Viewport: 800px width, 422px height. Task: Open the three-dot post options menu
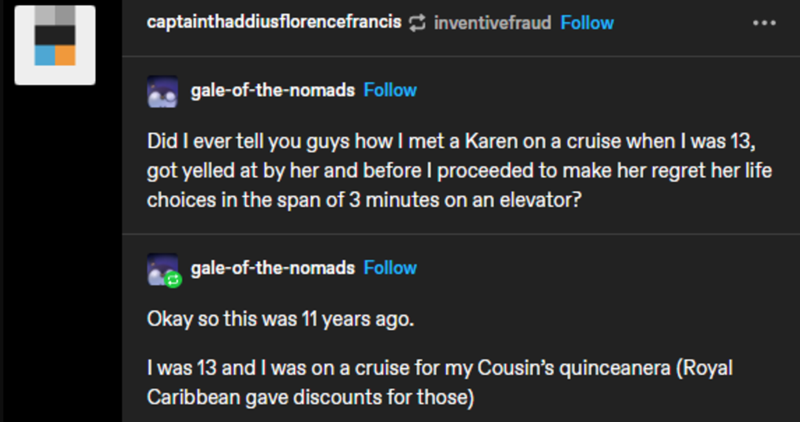(765, 22)
